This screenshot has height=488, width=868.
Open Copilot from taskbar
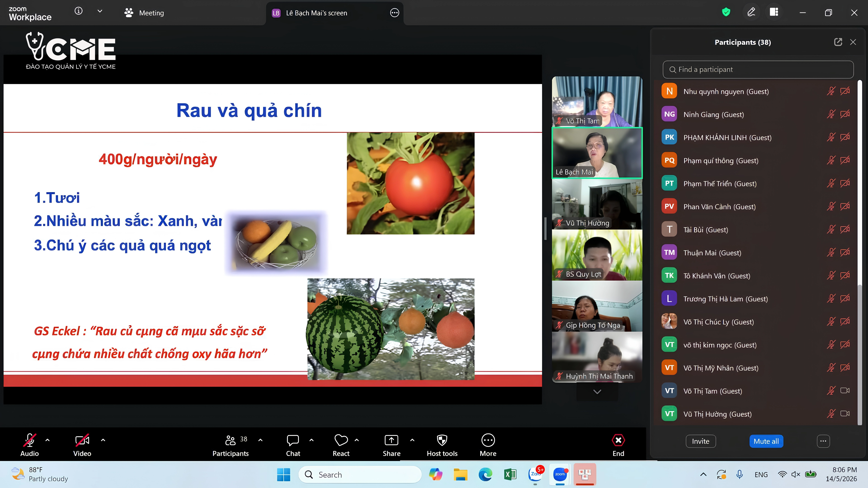[x=436, y=475]
